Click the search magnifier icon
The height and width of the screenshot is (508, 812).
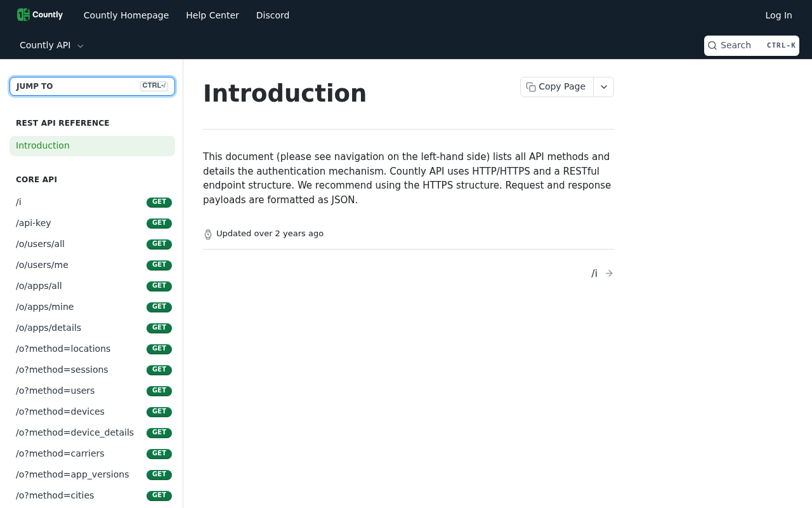pos(712,46)
